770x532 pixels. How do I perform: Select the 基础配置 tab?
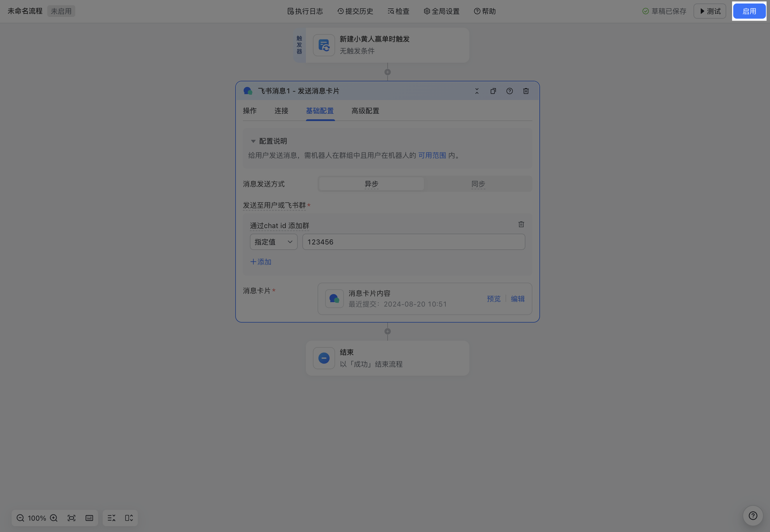[320, 111]
